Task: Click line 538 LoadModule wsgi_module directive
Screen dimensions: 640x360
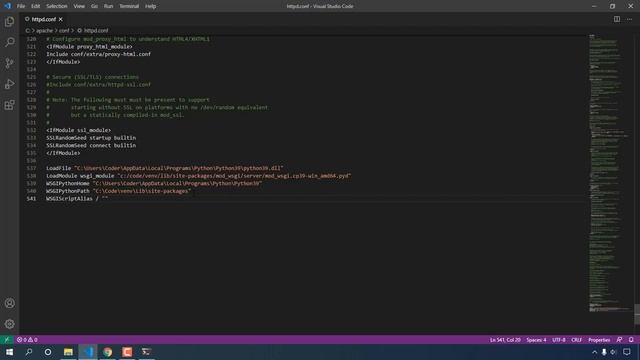Action: click(198, 176)
